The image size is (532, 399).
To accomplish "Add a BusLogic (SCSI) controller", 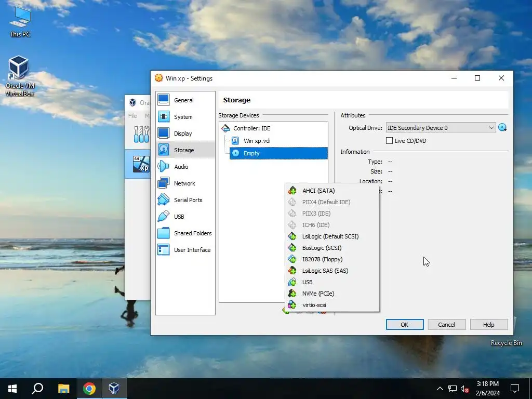I will click(332, 248).
